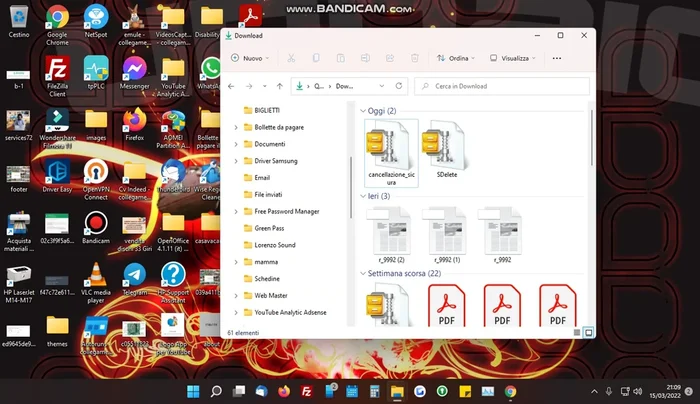Open the Ordina sort dropdown
The image size is (700, 404).
pyautogui.click(x=456, y=58)
